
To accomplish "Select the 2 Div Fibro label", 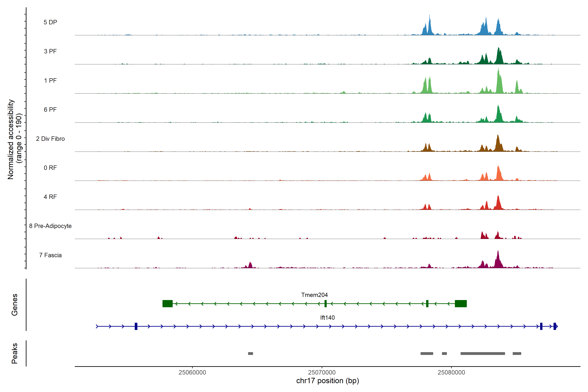I will click(x=50, y=139).
